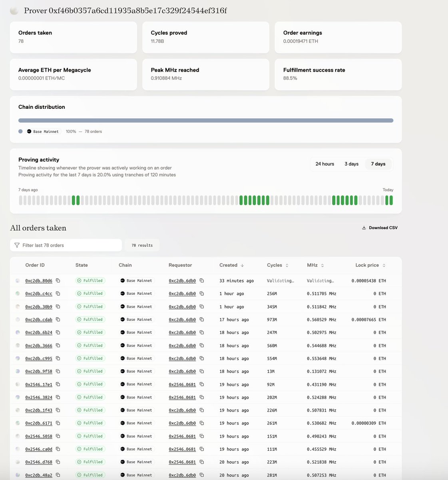Open order 0xc2db…80d6 details
This screenshot has height=480, width=448.
click(39, 281)
